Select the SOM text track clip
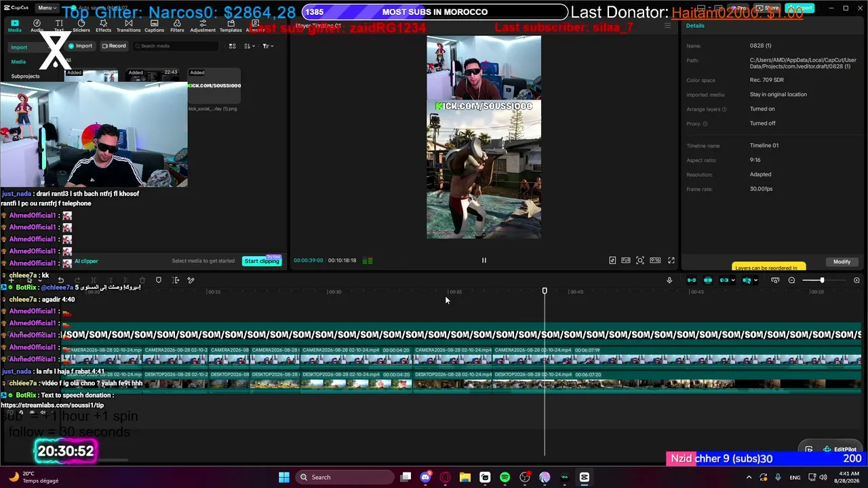Image resolution: width=868 pixels, height=488 pixels. pos(461,334)
